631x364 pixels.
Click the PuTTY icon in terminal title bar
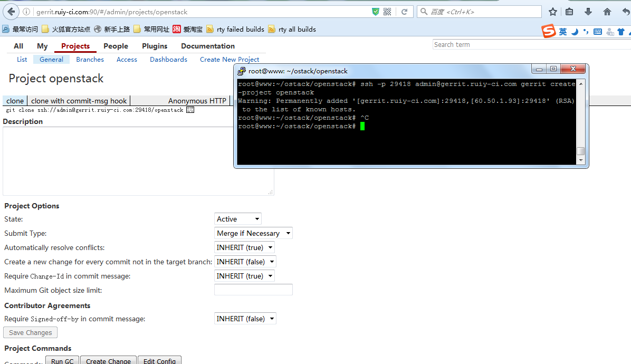tap(242, 71)
